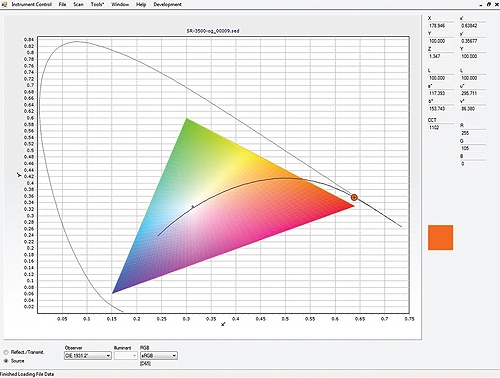The image size is (500, 378).
Task: Open the Help menu
Action: [x=141, y=4]
